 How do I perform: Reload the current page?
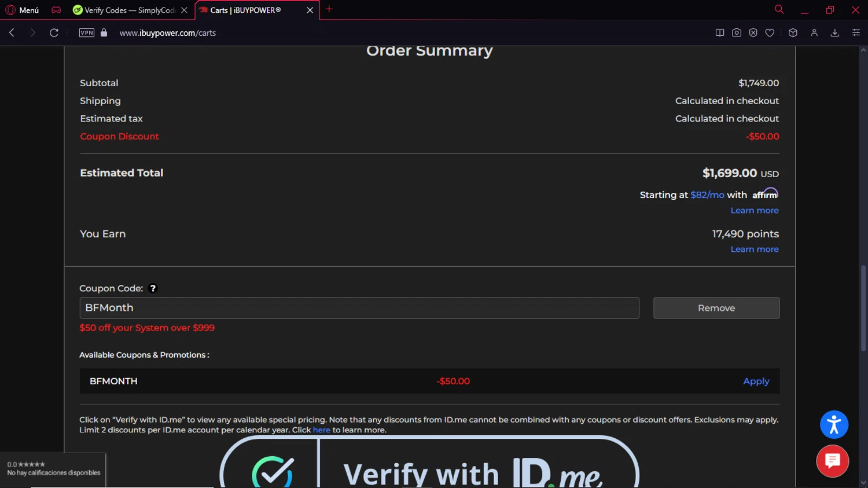(x=54, y=32)
